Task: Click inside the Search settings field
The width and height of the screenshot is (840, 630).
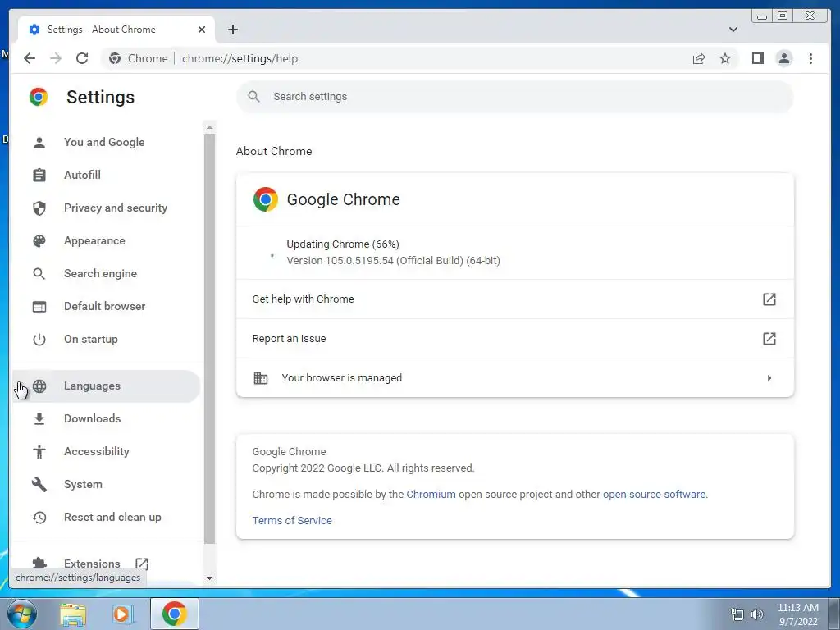Action: (515, 97)
